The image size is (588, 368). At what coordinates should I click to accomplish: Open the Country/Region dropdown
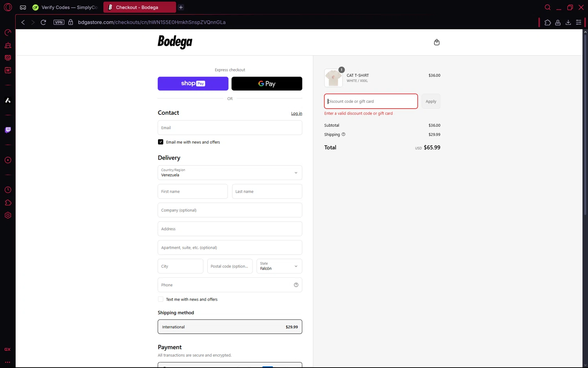(x=230, y=173)
